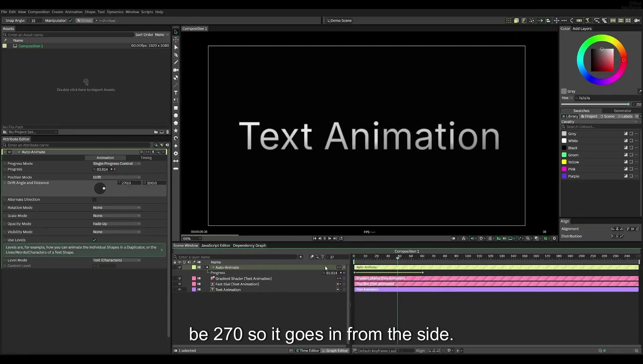The width and height of the screenshot is (643, 364).
Task: Open the Sort Order dropdown
Action: (162, 35)
